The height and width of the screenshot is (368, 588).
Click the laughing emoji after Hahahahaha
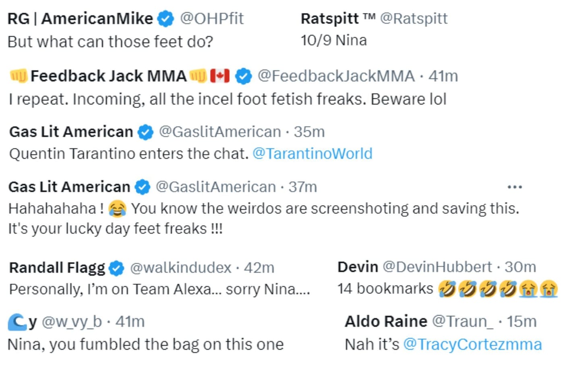[117, 209]
